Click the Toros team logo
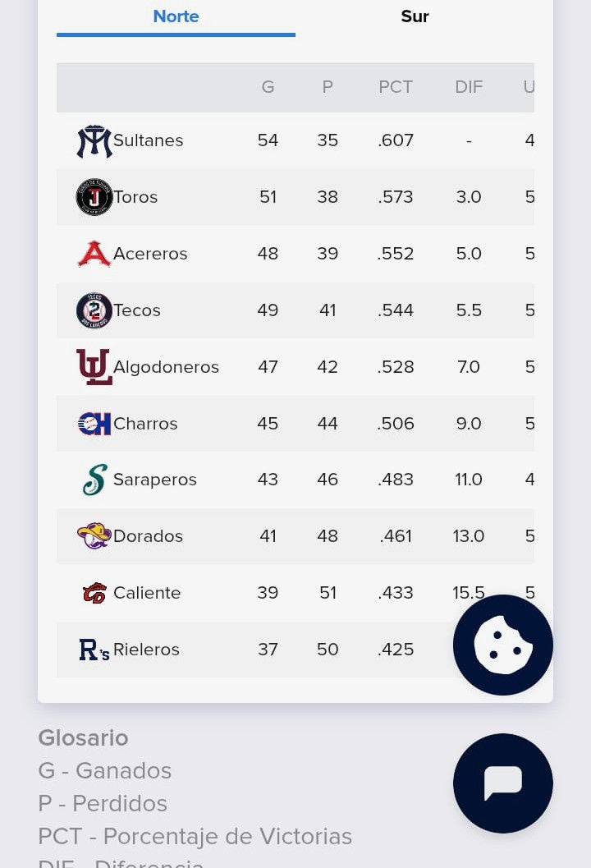This screenshot has height=868, width=591. pos(94,197)
